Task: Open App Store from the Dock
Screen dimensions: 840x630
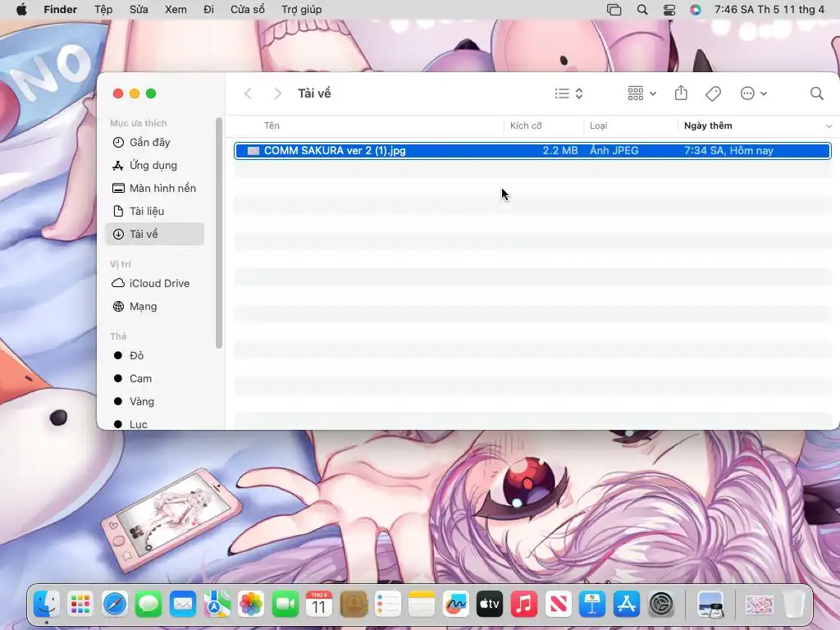Action: pos(626,605)
